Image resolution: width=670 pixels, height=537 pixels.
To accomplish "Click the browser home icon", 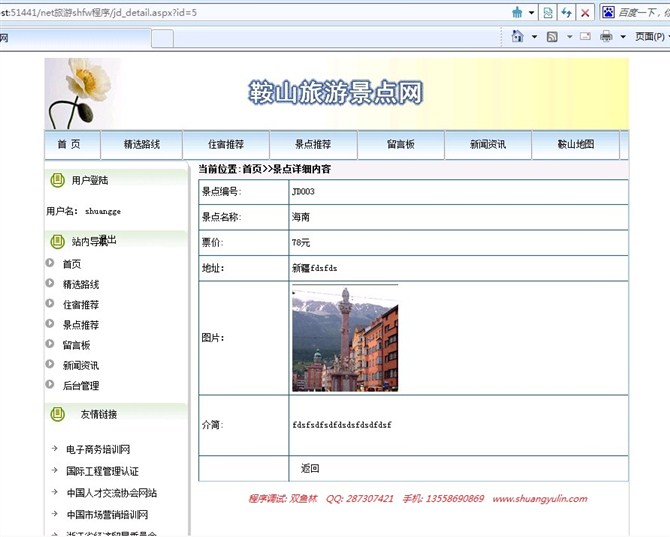I will point(517,36).
